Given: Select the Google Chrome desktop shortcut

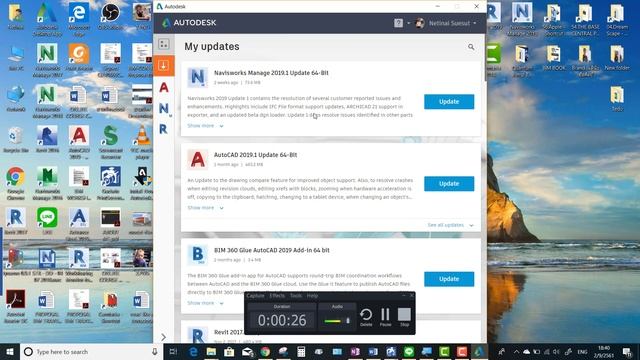Looking at the screenshot, I should pyautogui.click(x=16, y=183).
